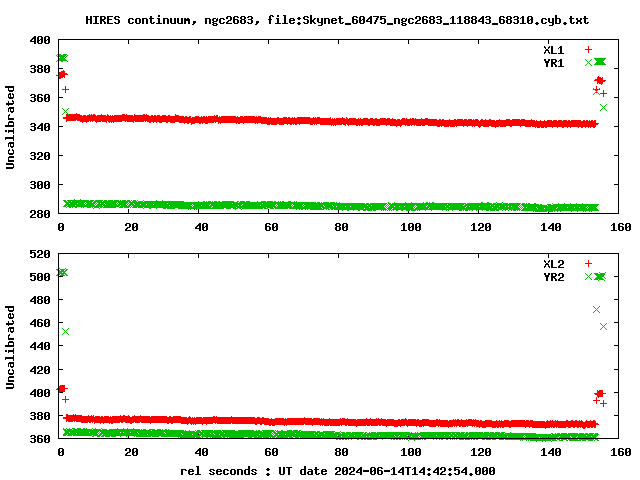Image resolution: width=640 pixels, height=480 pixels.
Task: Click x-axis tick 80 under the XL2/YR2 plot
Action: (341, 452)
